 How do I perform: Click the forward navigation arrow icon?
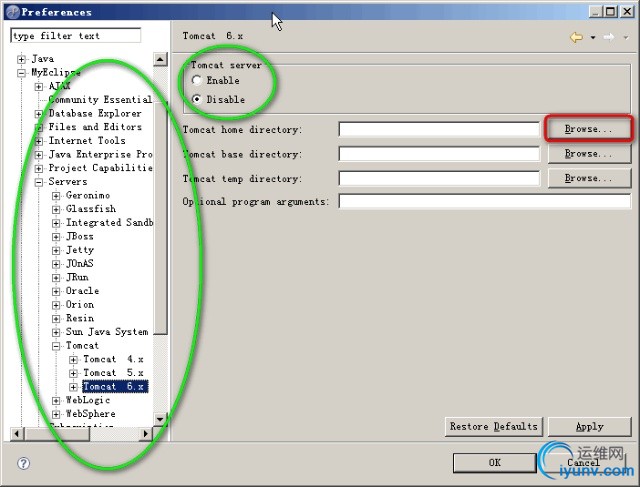point(609,37)
